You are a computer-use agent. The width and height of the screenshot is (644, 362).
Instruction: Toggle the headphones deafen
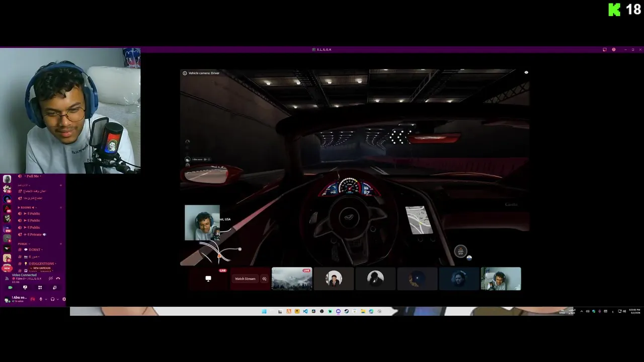[x=52, y=299]
